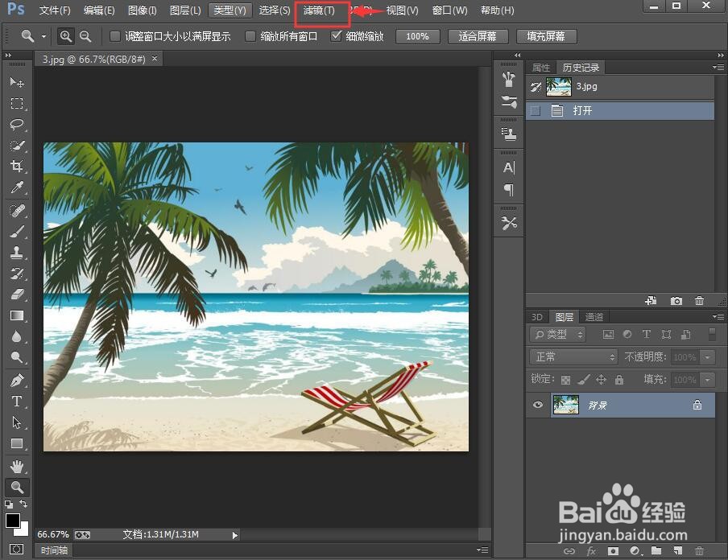Add layer mask at Layers panel bottom
Image resolution: width=728 pixels, height=560 pixels.
[613, 551]
